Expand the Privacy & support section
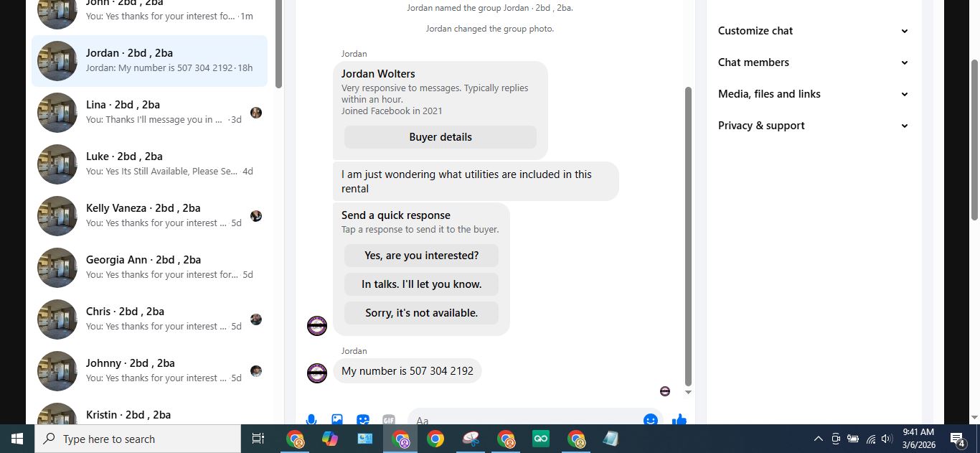This screenshot has height=453, width=980. pyautogui.click(x=814, y=126)
